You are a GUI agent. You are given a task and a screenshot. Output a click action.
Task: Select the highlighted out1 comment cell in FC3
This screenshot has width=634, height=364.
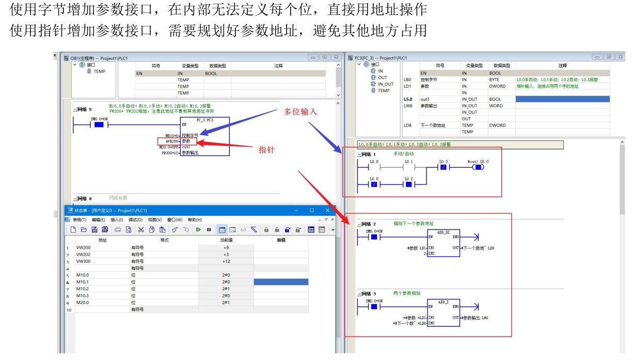pyautogui.click(x=562, y=99)
